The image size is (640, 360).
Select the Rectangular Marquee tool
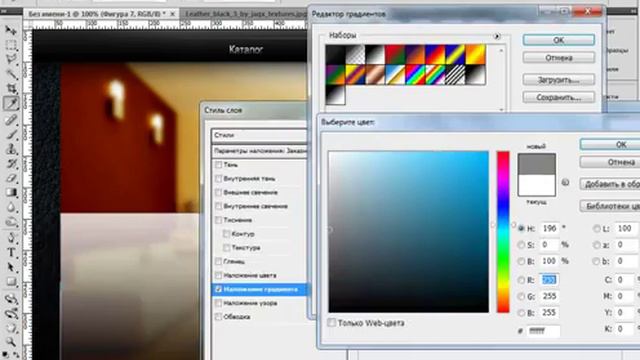click(x=11, y=44)
